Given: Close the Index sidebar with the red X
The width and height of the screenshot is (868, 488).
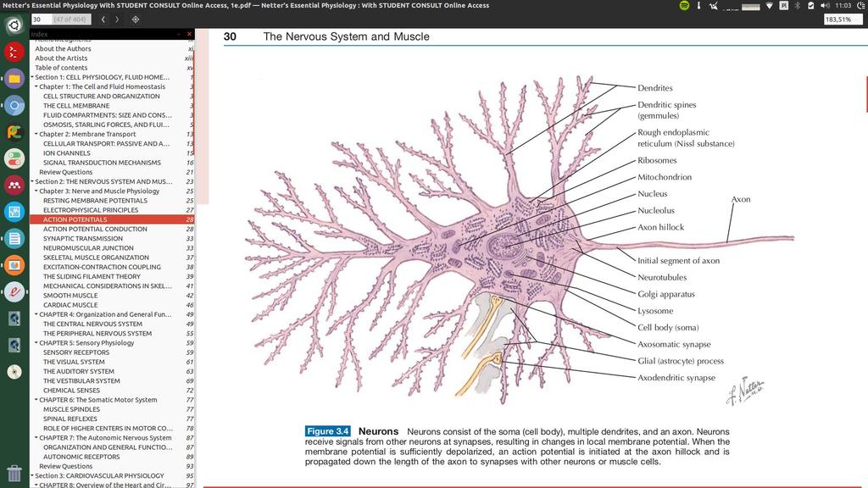Looking at the screenshot, I should pos(189,34).
